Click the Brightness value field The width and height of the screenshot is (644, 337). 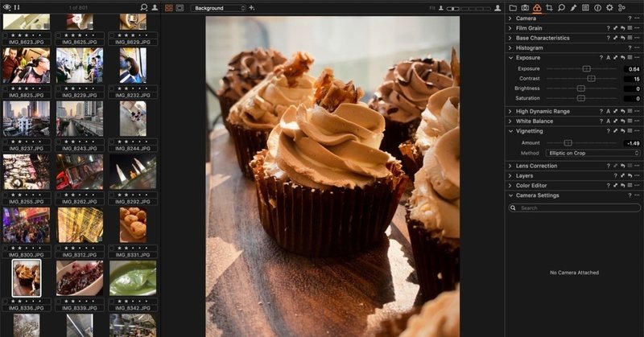[632, 88]
